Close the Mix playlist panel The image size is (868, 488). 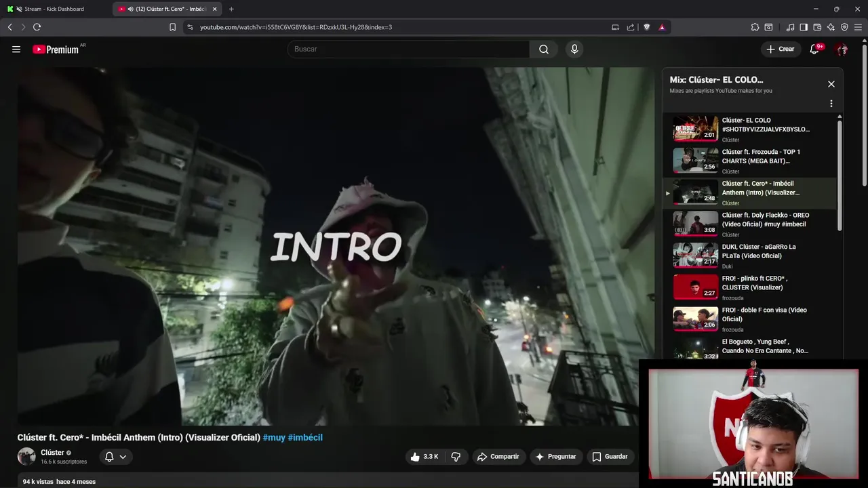coord(831,84)
